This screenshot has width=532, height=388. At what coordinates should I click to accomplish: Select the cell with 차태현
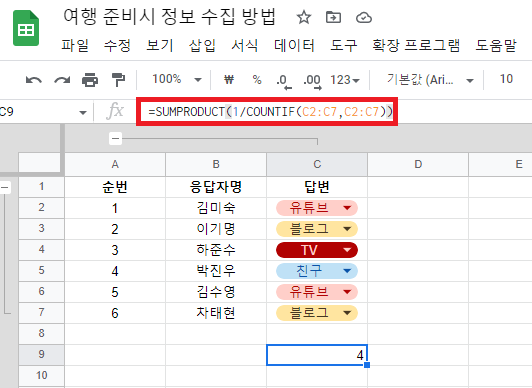(216, 313)
